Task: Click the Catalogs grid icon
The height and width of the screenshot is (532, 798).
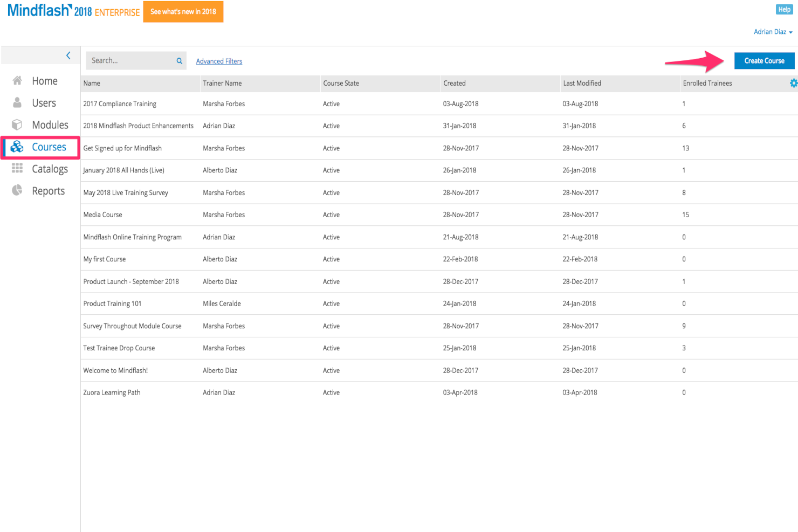Action: tap(17, 168)
